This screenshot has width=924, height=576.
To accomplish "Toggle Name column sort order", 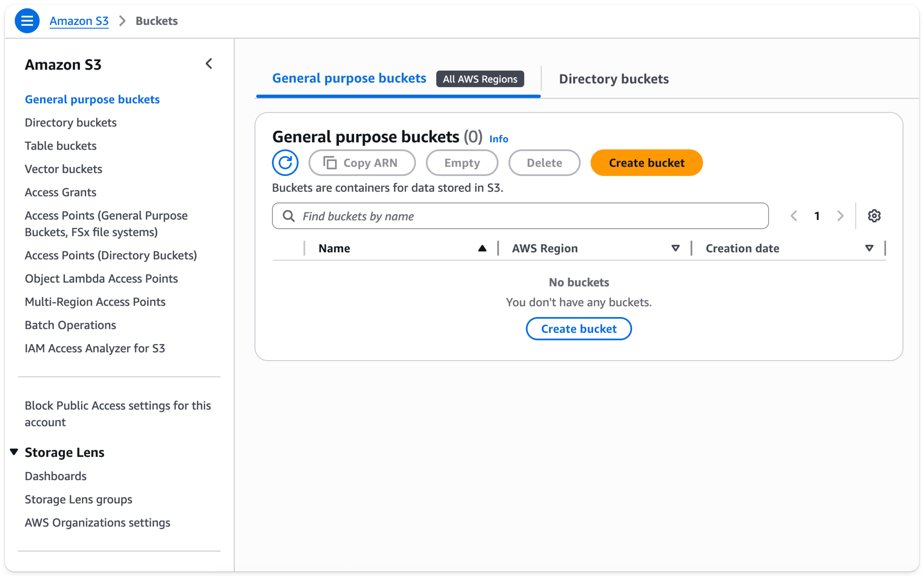I will point(482,248).
